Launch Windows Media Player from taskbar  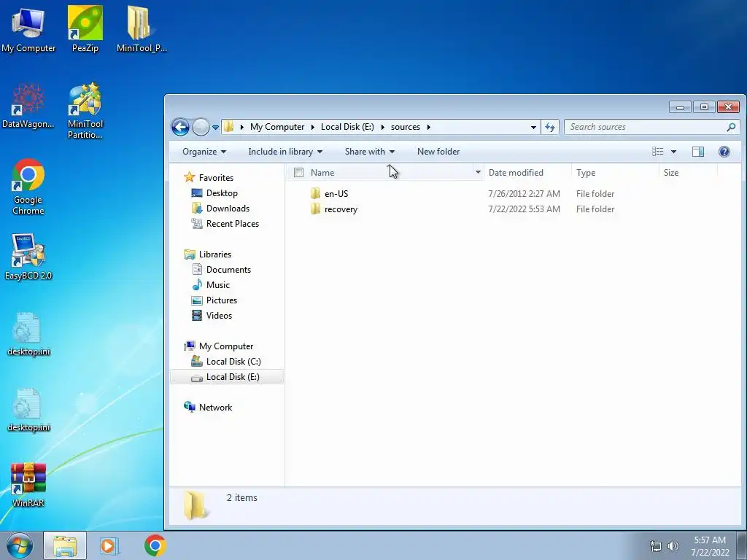[x=109, y=545]
